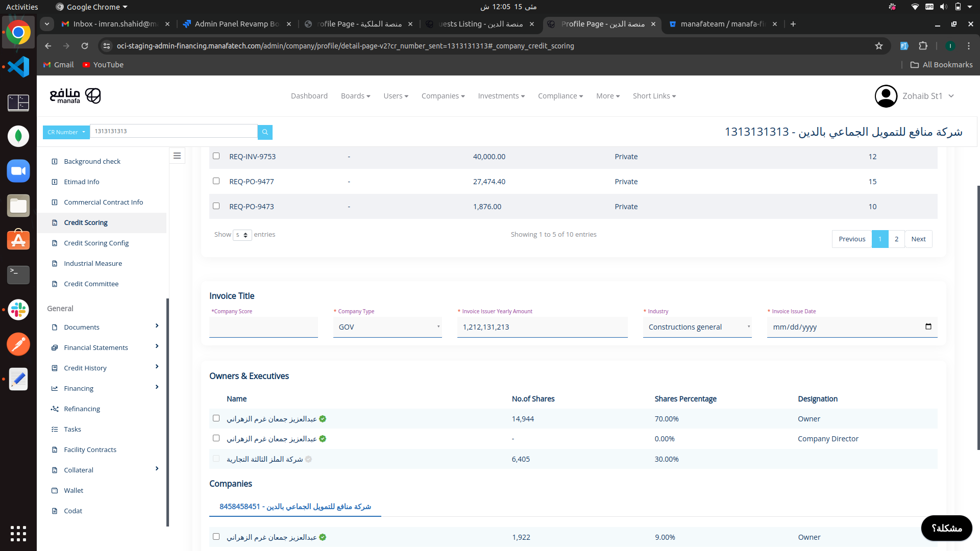Focus the Company Score input field
Screen dimensions: 980x551
click(x=263, y=327)
